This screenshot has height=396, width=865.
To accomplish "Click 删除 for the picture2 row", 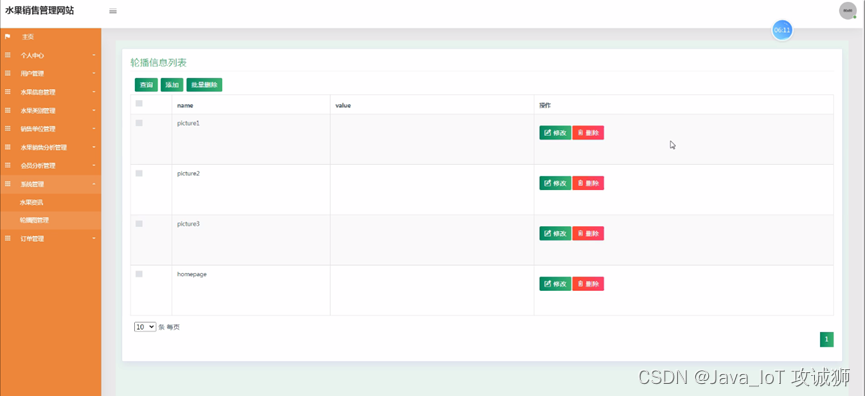I will click(x=588, y=183).
